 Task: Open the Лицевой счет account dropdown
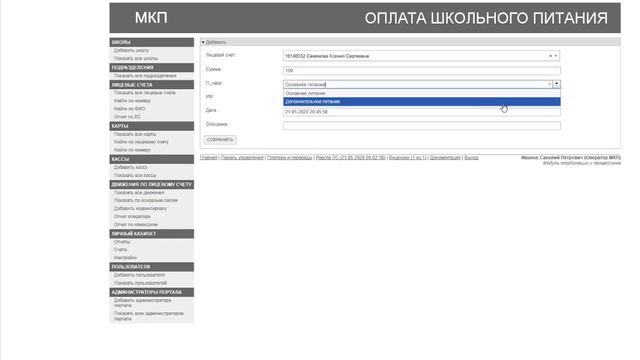(x=556, y=56)
